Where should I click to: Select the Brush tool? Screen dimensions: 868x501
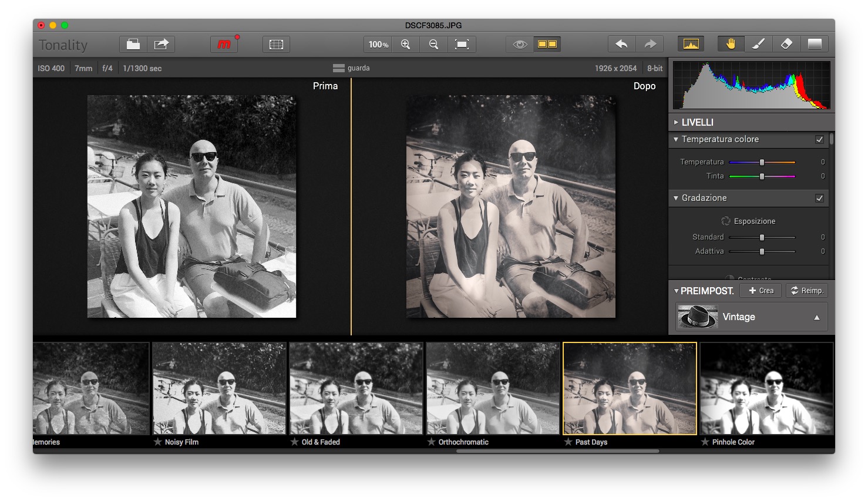(x=758, y=45)
